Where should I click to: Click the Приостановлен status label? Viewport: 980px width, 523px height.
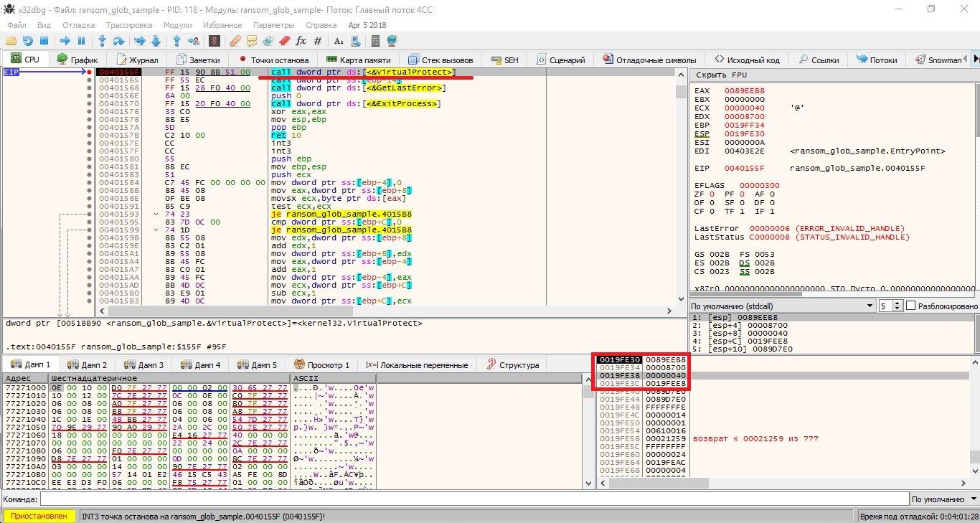(x=39, y=516)
